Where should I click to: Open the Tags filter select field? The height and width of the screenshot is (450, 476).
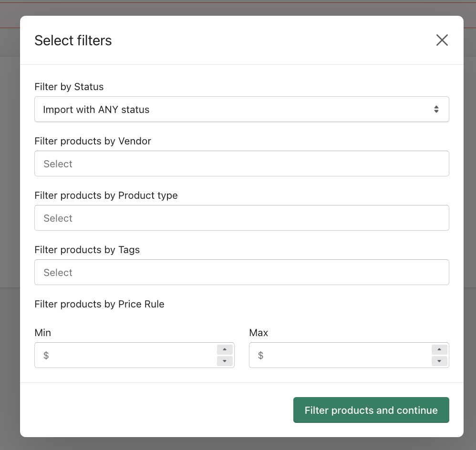click(241, 273)
